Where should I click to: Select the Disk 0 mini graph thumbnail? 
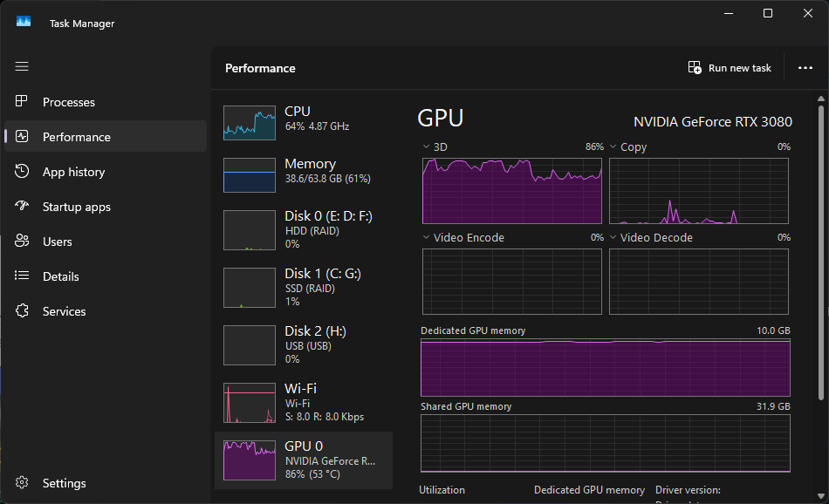tap(250, 230)
